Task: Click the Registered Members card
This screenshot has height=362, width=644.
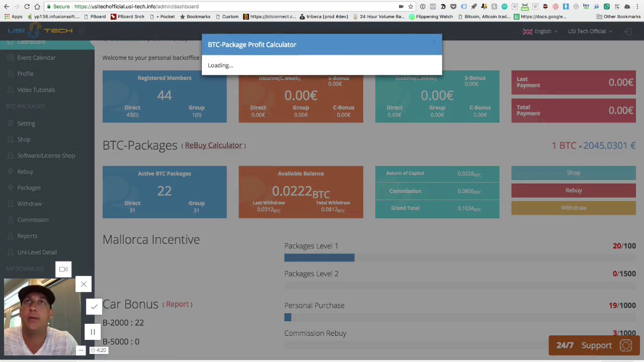Action: point(165,97)
